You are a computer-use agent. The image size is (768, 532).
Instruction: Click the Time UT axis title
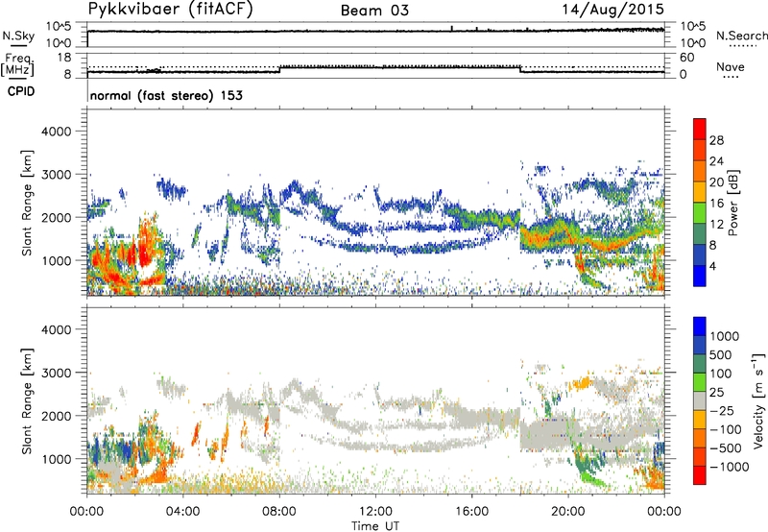point(375,526)
